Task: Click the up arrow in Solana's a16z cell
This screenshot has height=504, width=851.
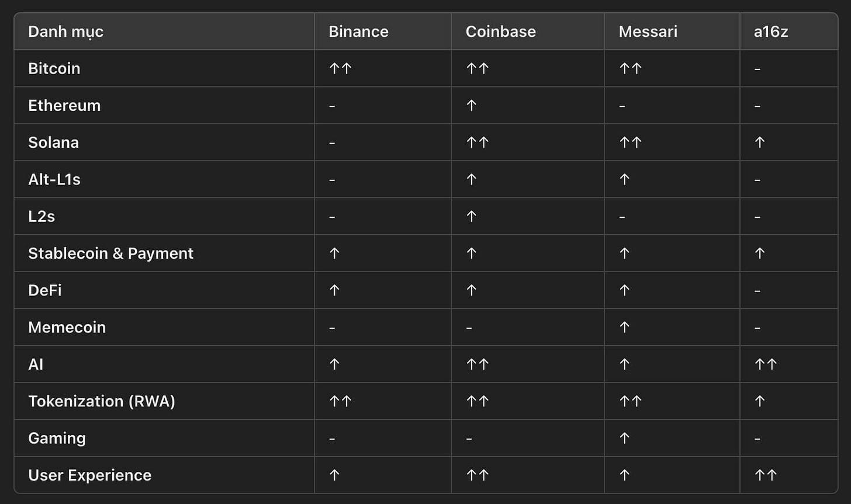Action: pyautogui.click(x=759, y=142)
